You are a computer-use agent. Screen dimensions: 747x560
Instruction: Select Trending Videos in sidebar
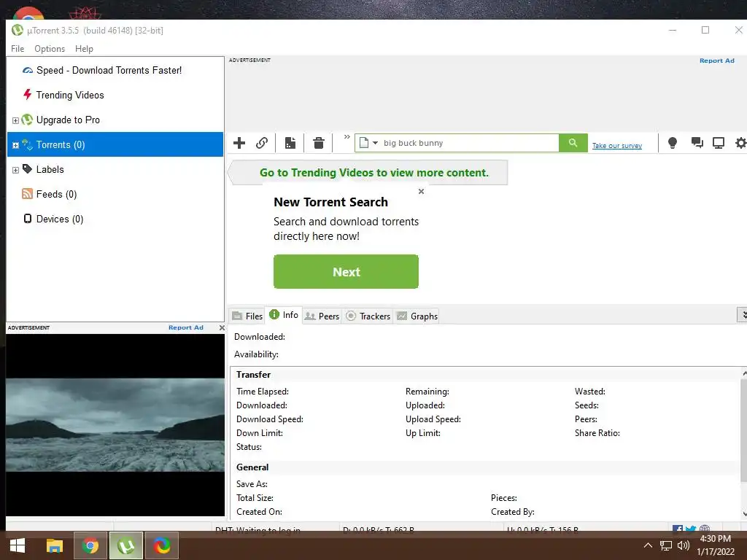[70, 96]
